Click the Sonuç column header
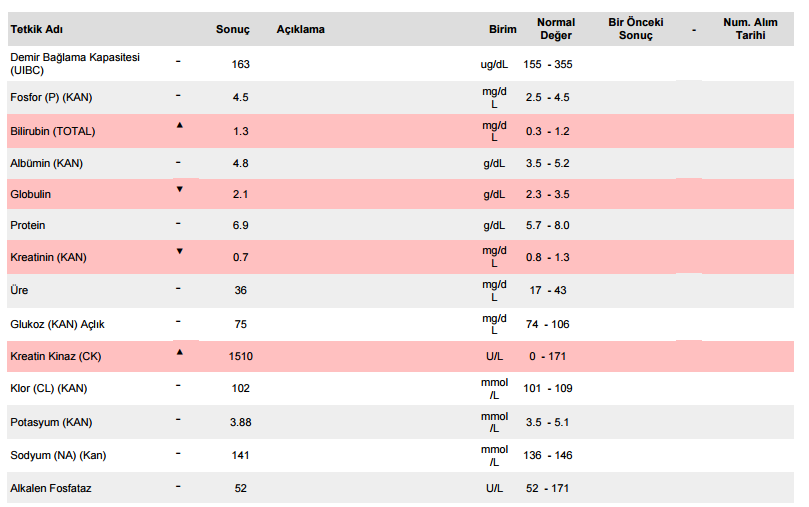This screenshot has width=809, height=507. tap(233, 29)
